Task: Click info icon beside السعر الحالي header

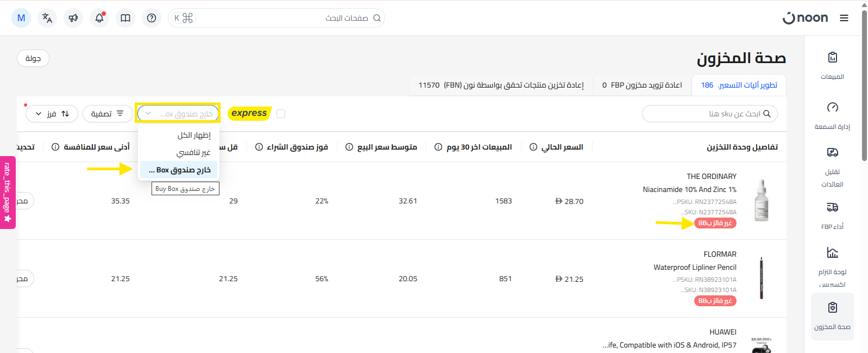Action: [533, 147]
